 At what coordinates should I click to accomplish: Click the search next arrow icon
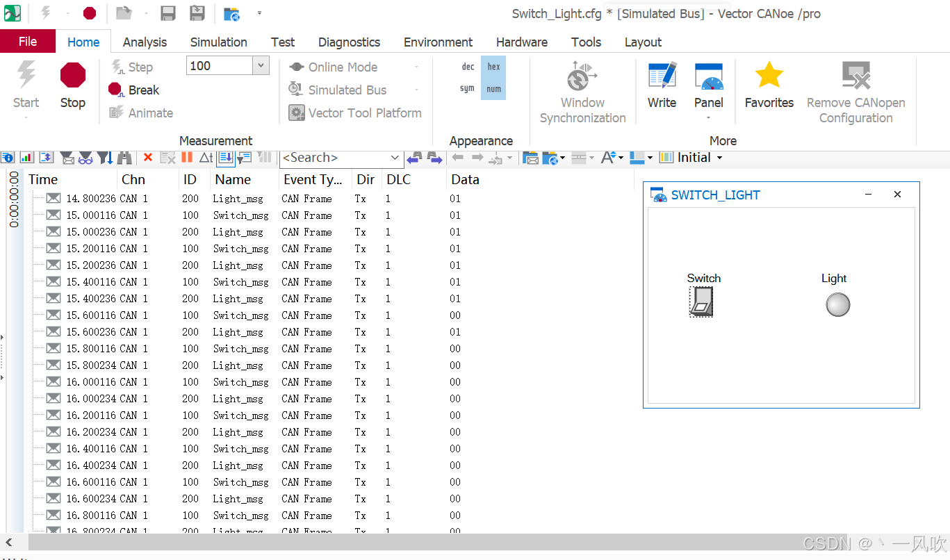point(435,158)
